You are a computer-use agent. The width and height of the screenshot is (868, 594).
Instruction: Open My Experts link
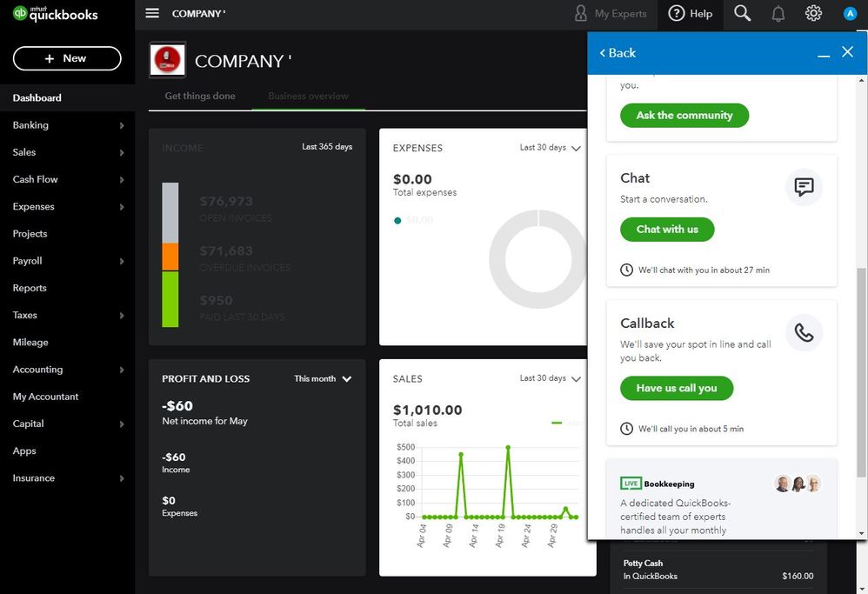click(620, 14)
